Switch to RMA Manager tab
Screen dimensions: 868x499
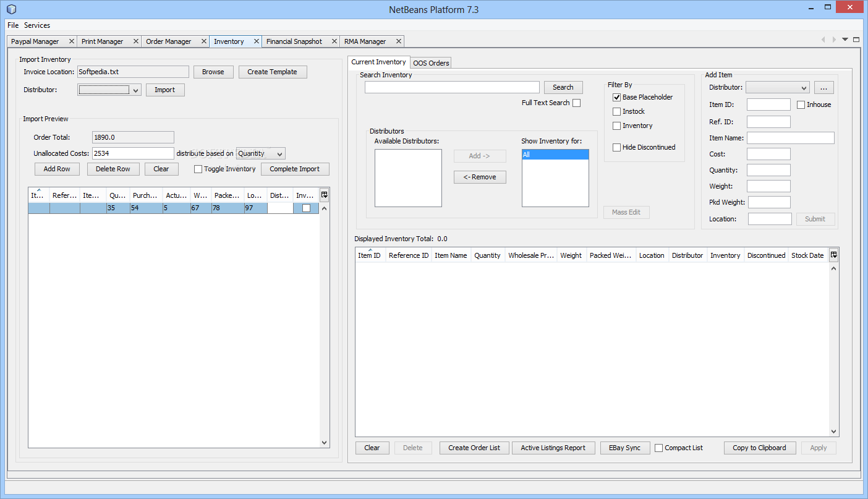point(365,41)
